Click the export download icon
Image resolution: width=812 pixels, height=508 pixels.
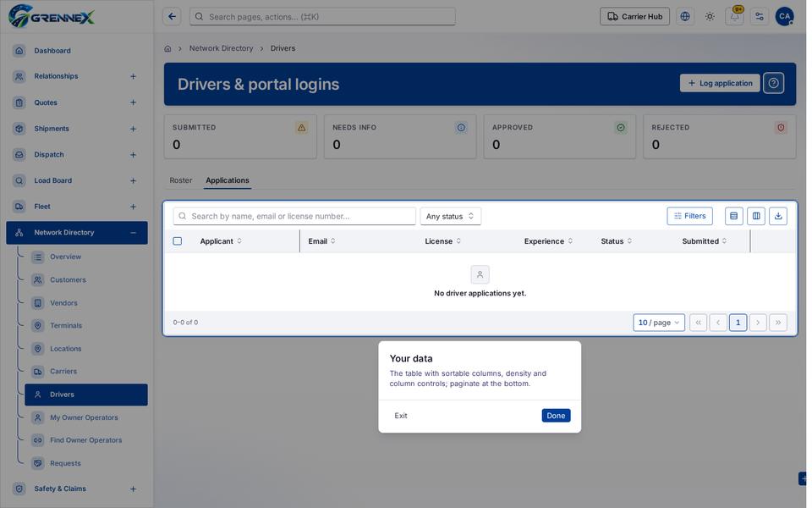tap(778, 216)
